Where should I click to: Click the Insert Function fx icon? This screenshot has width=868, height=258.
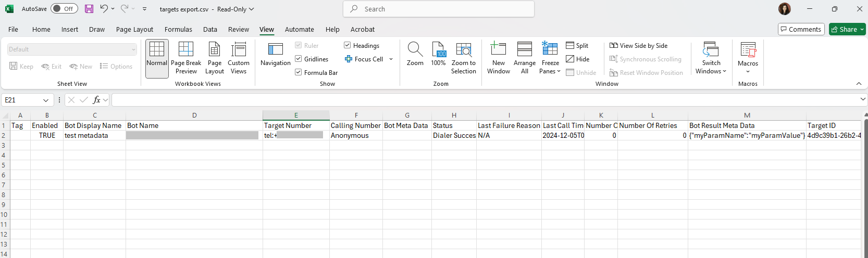96,100
